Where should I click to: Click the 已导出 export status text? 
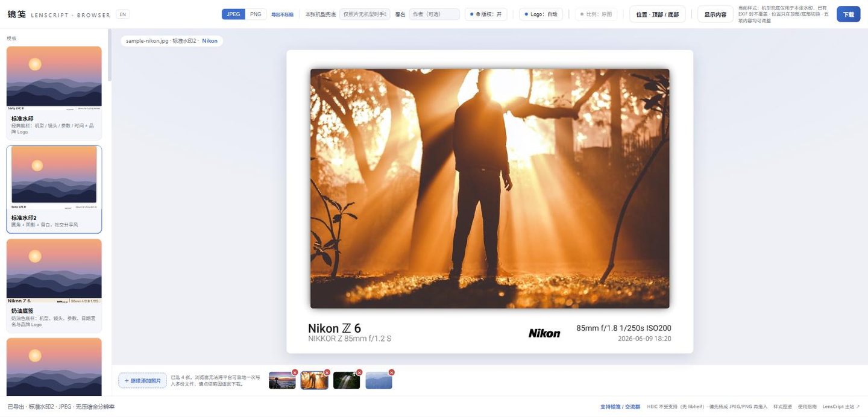click(61, 407)
